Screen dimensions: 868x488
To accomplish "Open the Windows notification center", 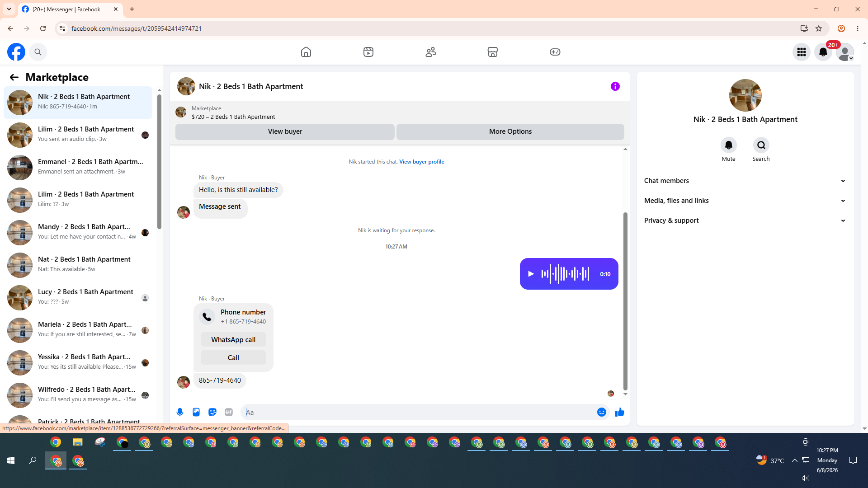I will [853, 460].
